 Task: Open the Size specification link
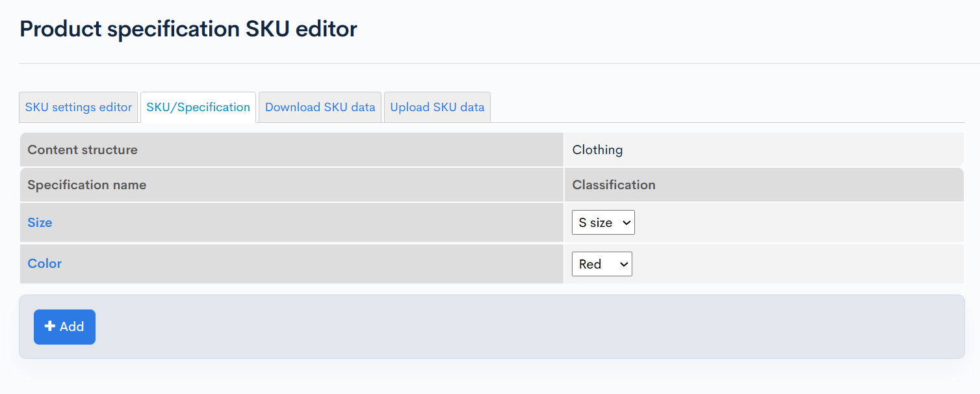40,222
